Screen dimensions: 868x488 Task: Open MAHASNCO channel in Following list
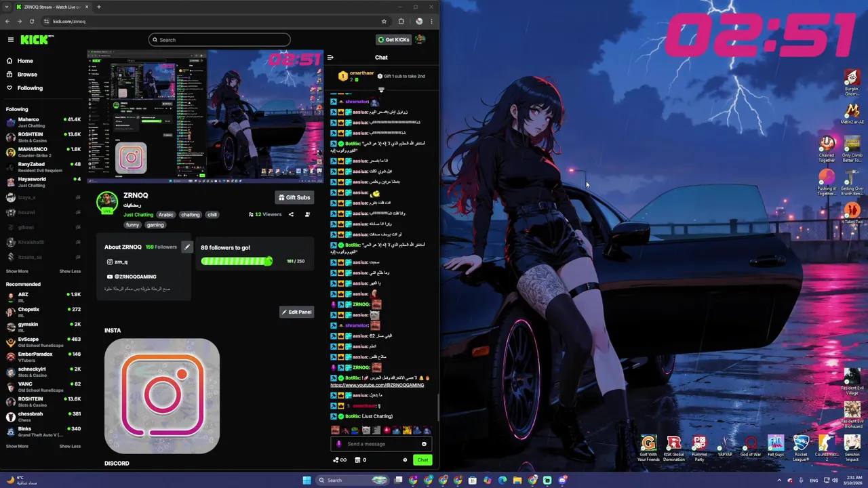tap(43, 152)
